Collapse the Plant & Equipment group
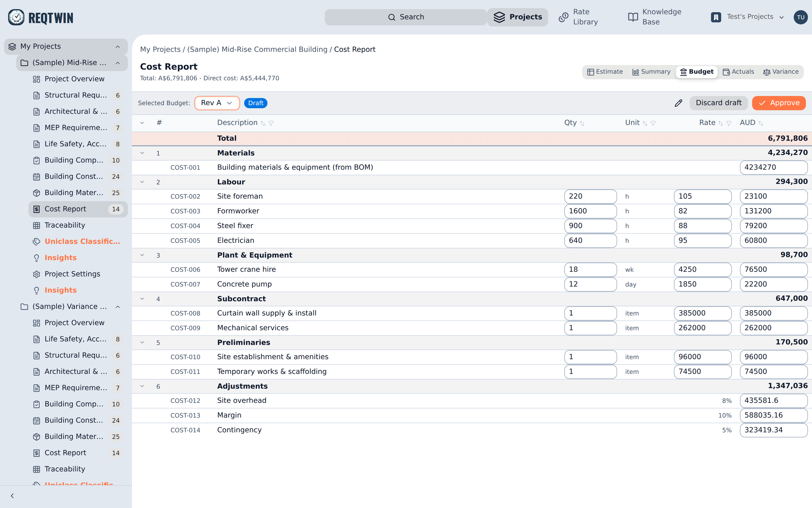The height and width of the screenshot is (508, 812). (x=142, y=255)
